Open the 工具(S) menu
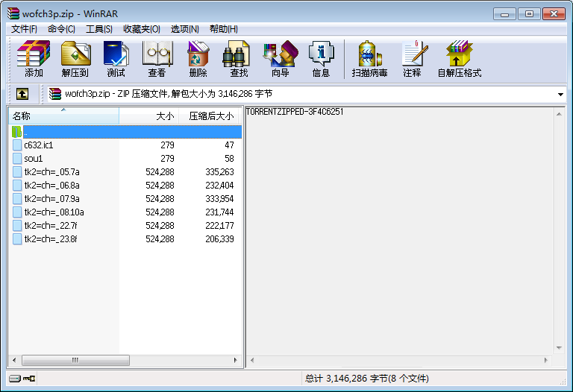 (x=98, y=29)
